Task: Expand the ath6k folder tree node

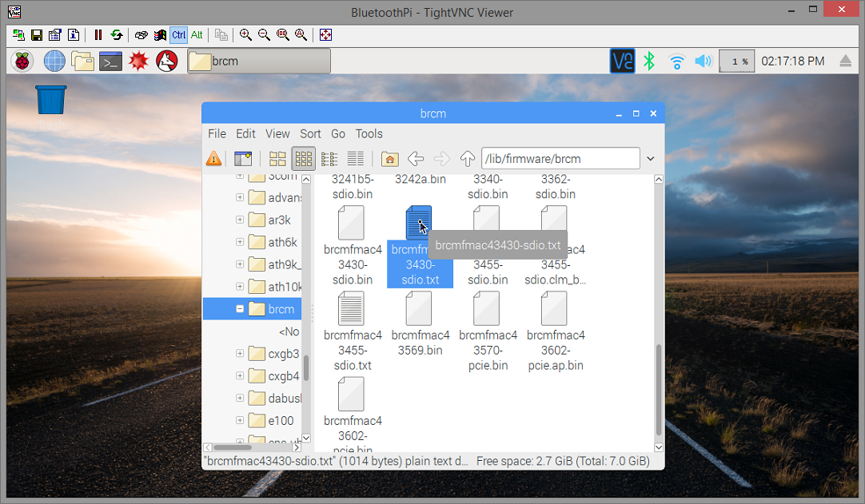Action: coord(240,241)
